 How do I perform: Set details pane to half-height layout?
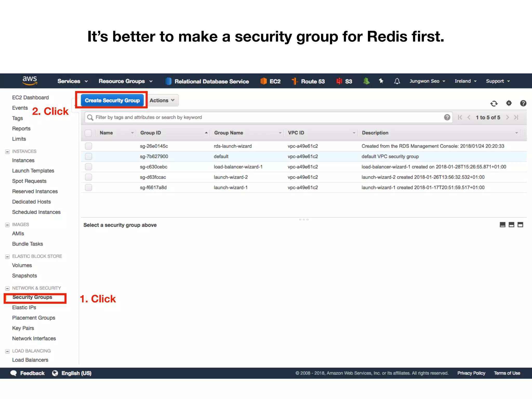pyautogui.click(x=511, y=225)
